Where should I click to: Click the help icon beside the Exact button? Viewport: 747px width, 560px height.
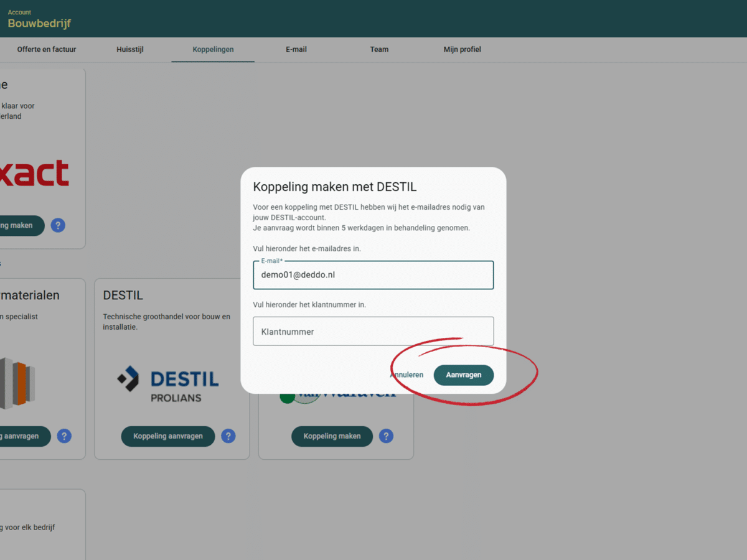58,225
